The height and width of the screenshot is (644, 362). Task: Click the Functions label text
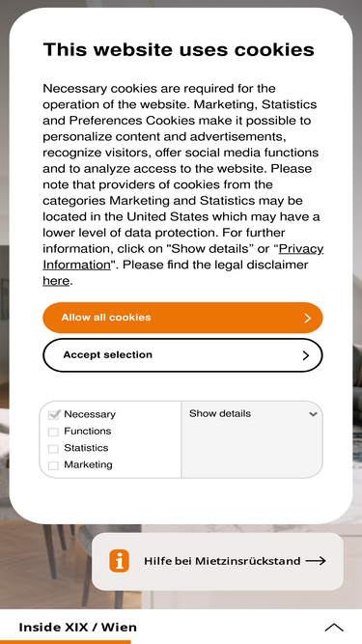coord(88,432)
